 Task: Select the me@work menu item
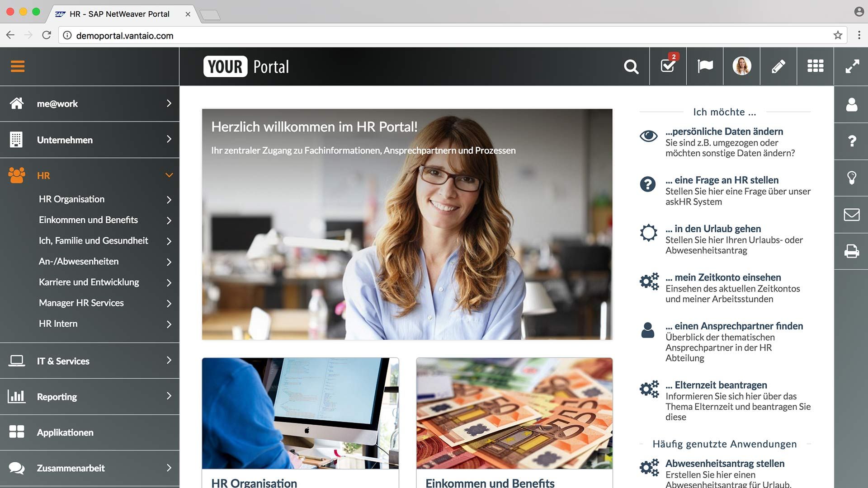pos(90,103)
